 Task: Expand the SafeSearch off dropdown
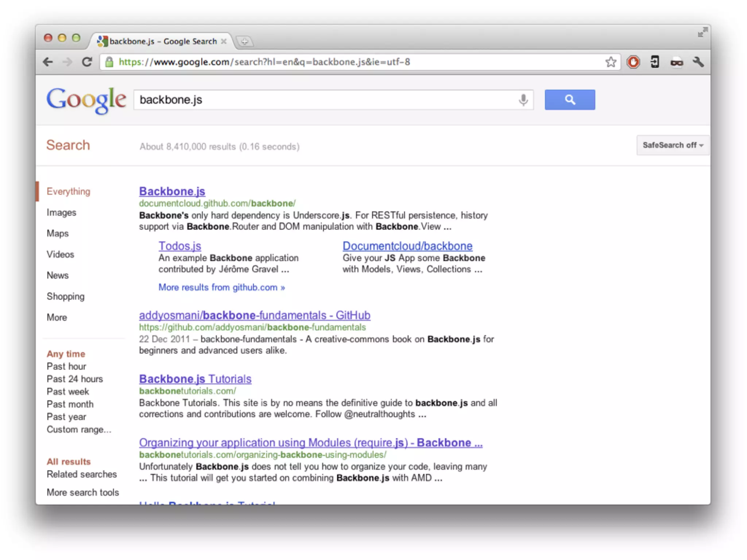click(673, 145)
